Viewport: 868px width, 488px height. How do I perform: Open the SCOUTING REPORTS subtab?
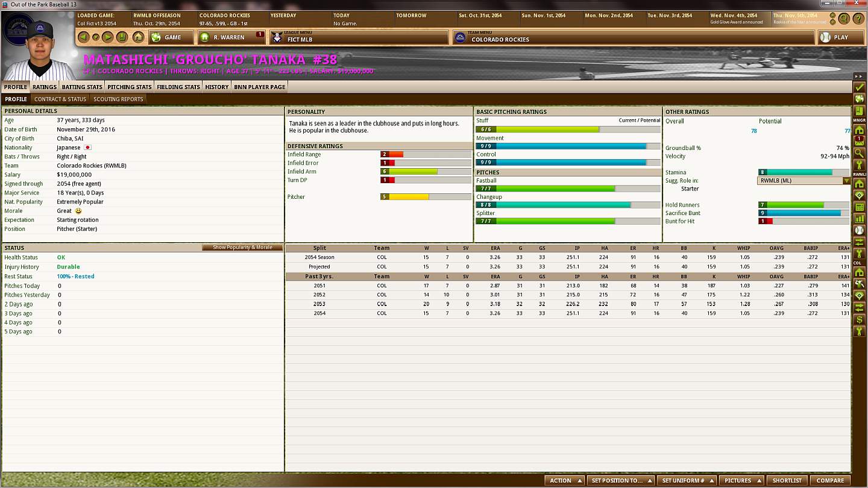(x=118, y=99)
